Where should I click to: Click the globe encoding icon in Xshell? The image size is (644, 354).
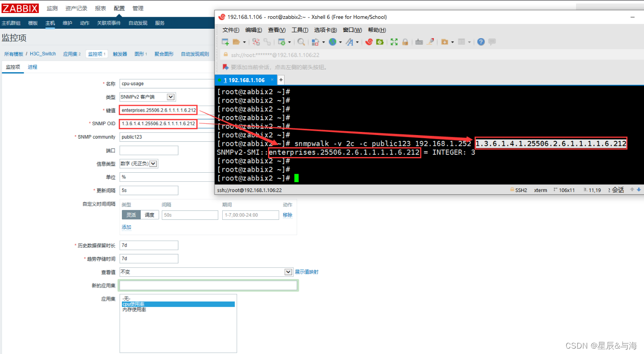(333, 42)
